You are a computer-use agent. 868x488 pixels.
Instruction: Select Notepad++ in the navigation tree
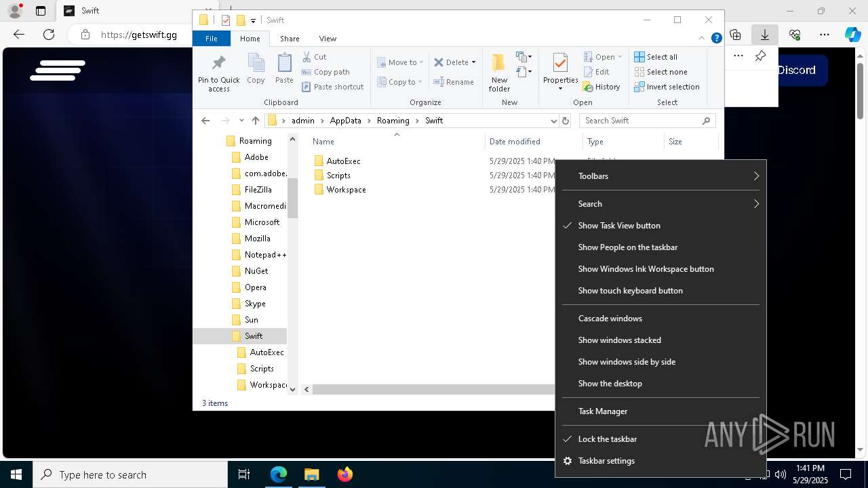[x=265, y=255]
